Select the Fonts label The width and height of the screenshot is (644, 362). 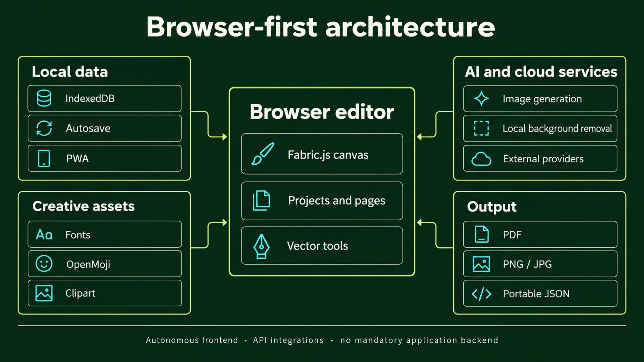(x=78, y=235)
